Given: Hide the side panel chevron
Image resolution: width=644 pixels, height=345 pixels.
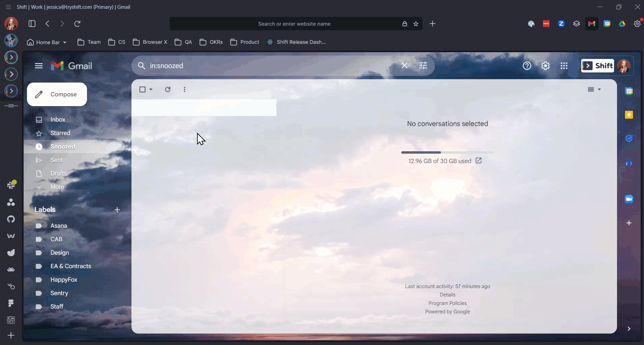Looking at the screenshot, I should click(629, 329).
